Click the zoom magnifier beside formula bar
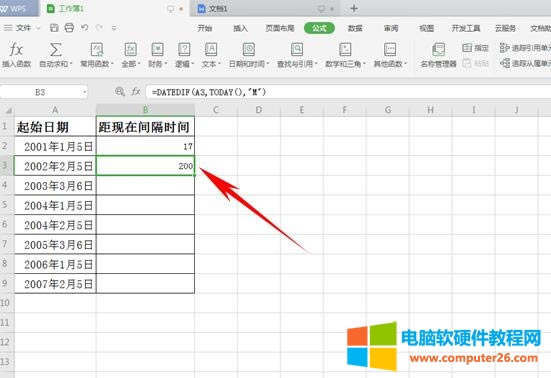Screen dimensions: 551x378 tap(120, 92)
